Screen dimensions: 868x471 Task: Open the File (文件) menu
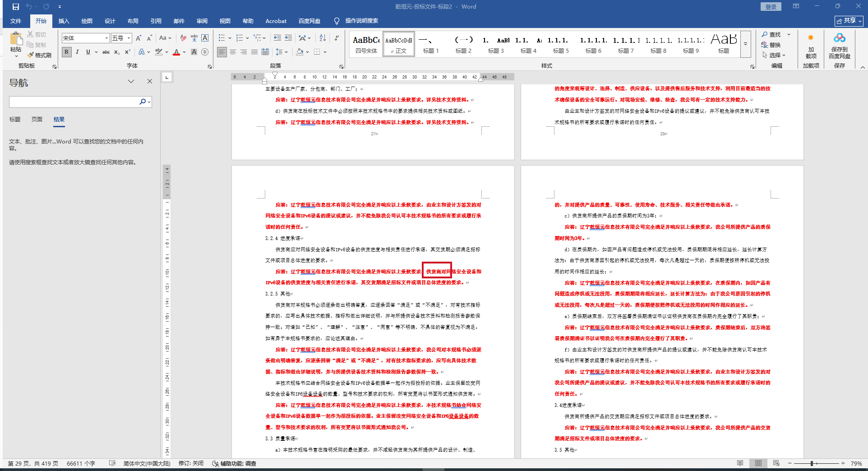pos(16,21)
